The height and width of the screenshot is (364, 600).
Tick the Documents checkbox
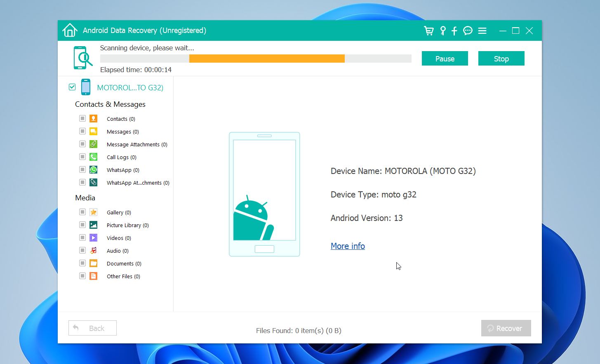(82, 263)
